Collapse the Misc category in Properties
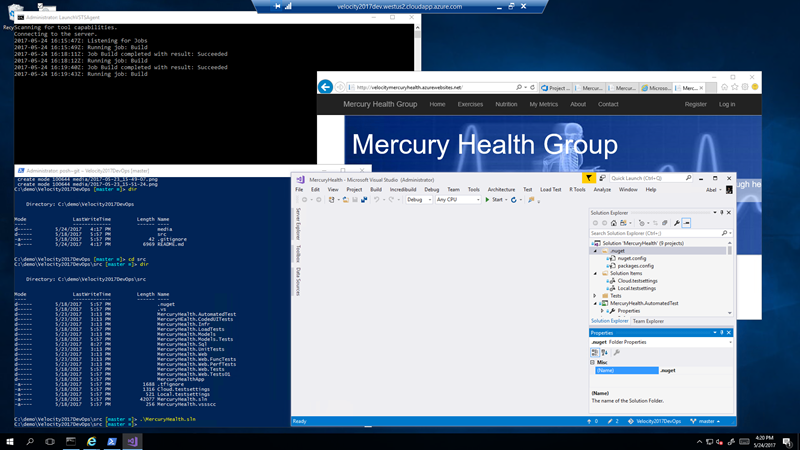 (x=592, y=362)
